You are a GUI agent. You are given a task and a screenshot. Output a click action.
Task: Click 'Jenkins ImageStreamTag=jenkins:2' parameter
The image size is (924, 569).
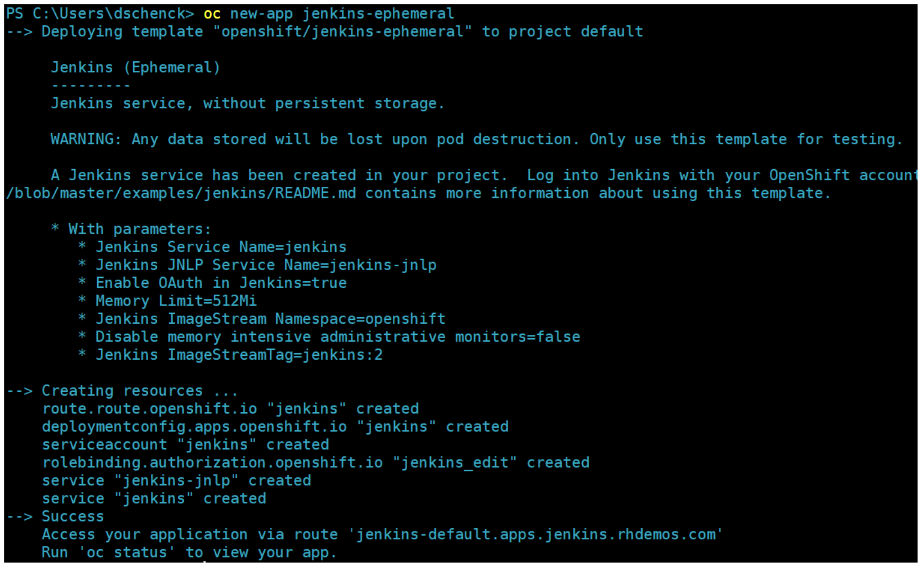[x=239, y=355]
